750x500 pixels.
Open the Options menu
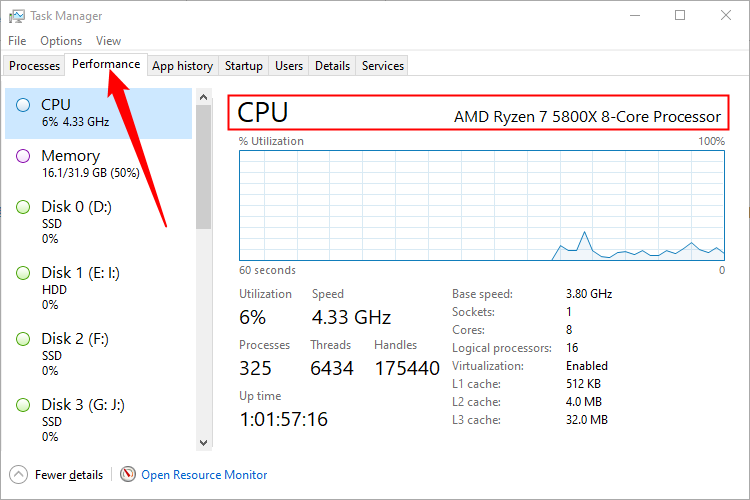[x=61, y=41]
